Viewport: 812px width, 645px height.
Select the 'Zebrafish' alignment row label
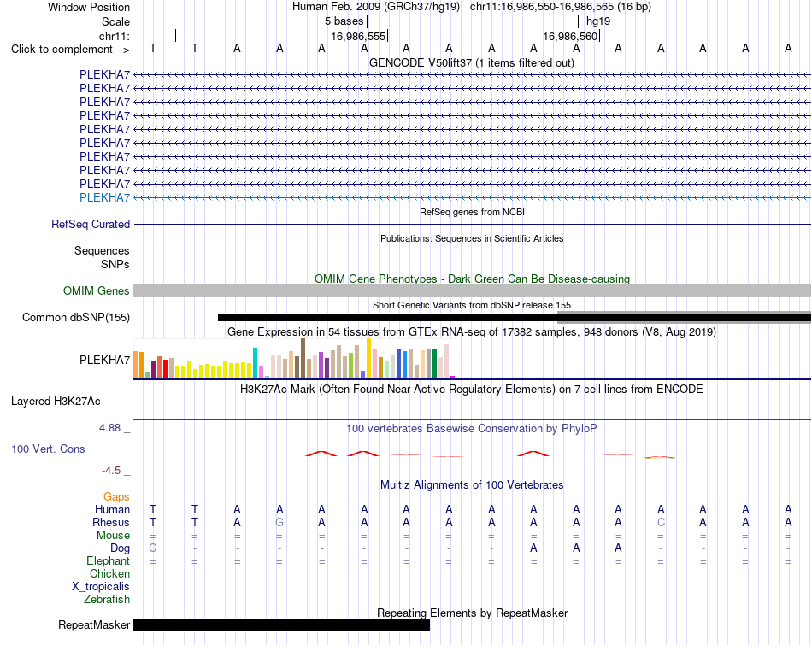pyautogui.click(x=107, y=599)
